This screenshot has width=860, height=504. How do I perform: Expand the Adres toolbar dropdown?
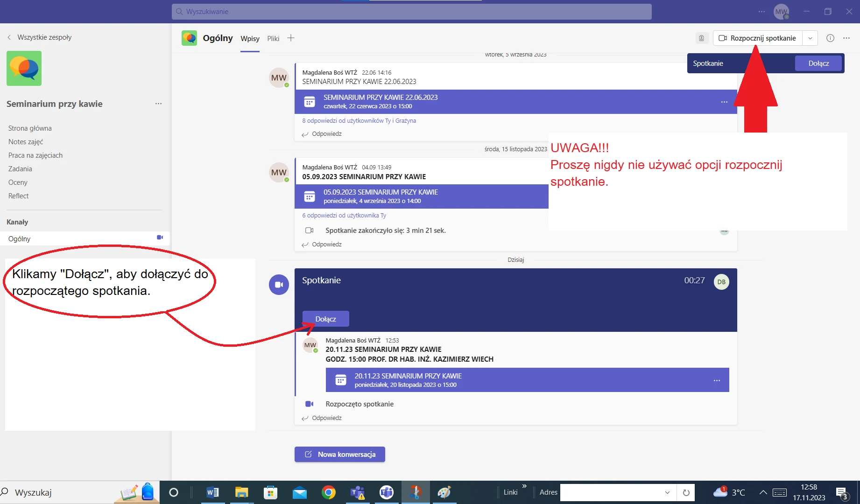667,492
